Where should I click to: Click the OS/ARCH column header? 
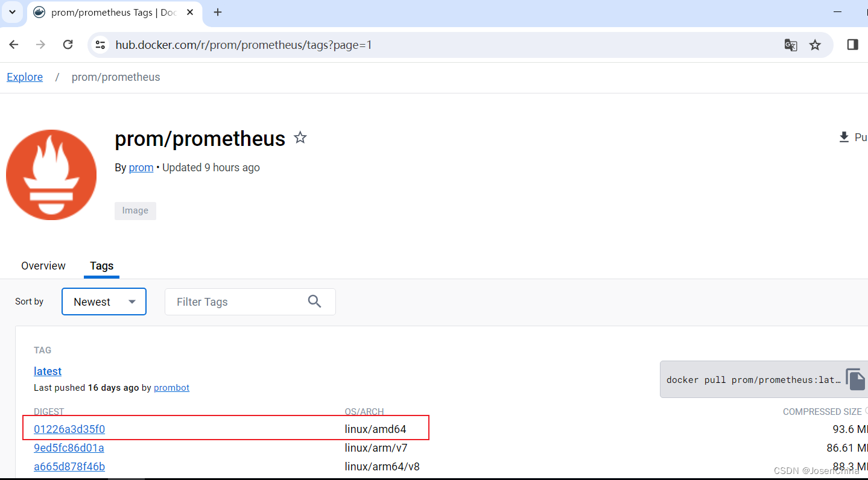(x=364, y=412)
